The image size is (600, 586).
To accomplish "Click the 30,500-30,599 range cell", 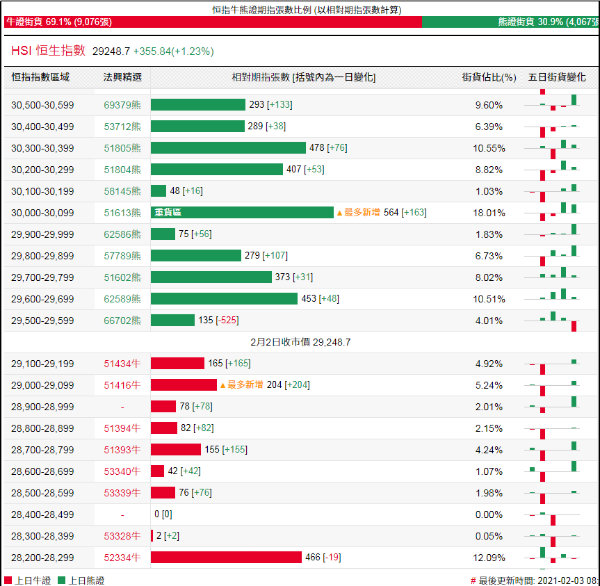I will click(x=42, y=105).
